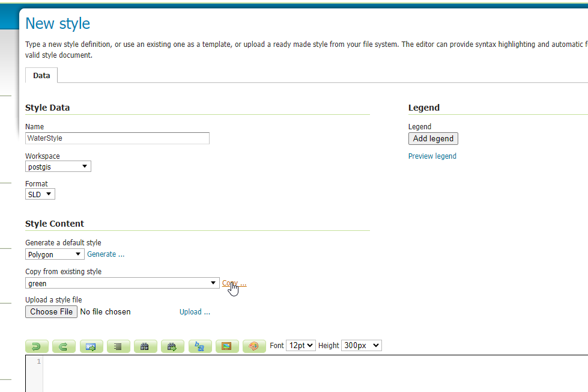Open the Polygon default style dropdown
The image size is (588, 392).
(55, 254)
